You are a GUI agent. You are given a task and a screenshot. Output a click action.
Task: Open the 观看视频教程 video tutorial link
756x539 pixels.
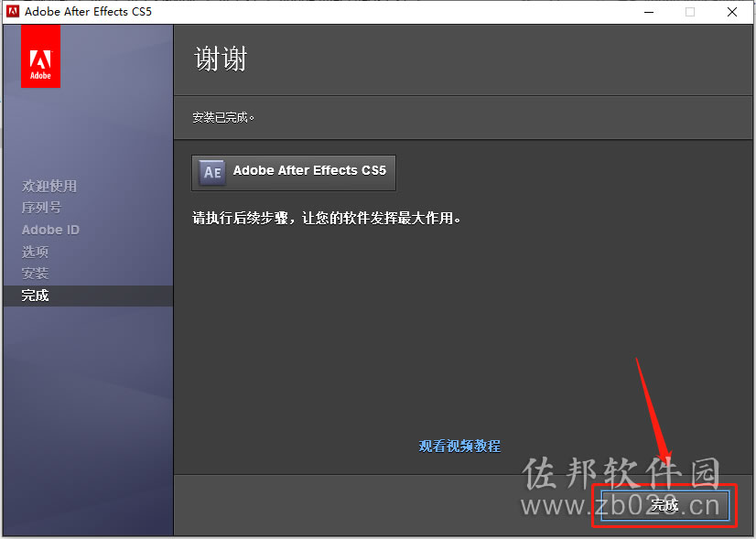click(459, 446)
